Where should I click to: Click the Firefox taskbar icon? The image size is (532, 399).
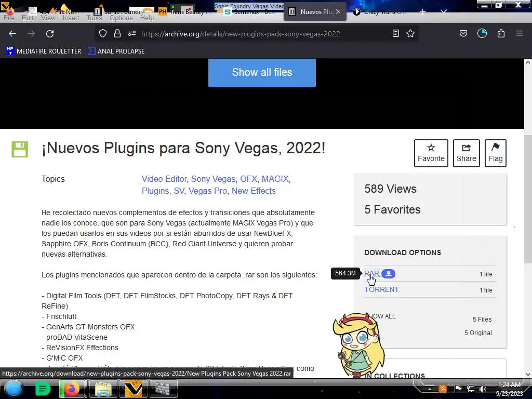point(72,389)
